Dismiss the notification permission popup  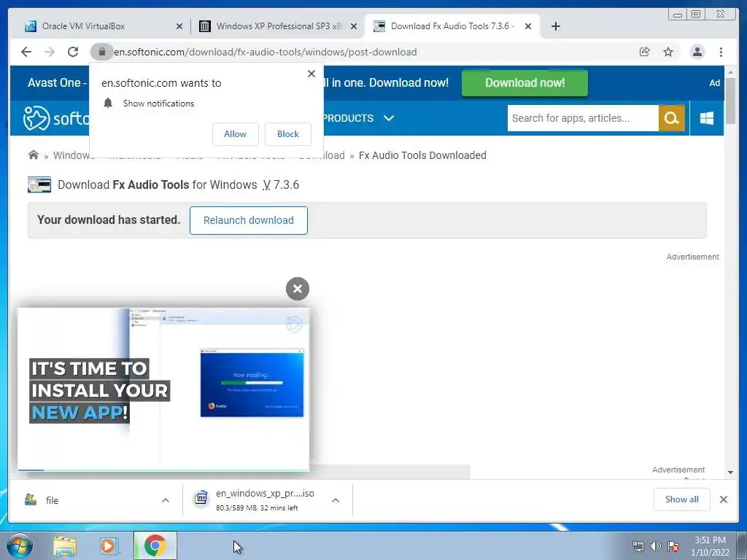[311, 74]
